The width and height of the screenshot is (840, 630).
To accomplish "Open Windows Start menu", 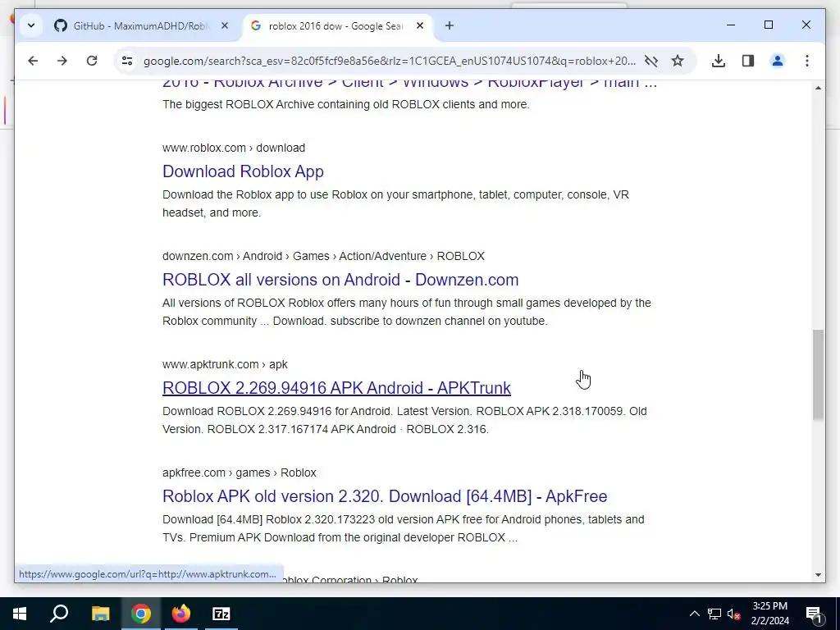I will click(20, 614).
